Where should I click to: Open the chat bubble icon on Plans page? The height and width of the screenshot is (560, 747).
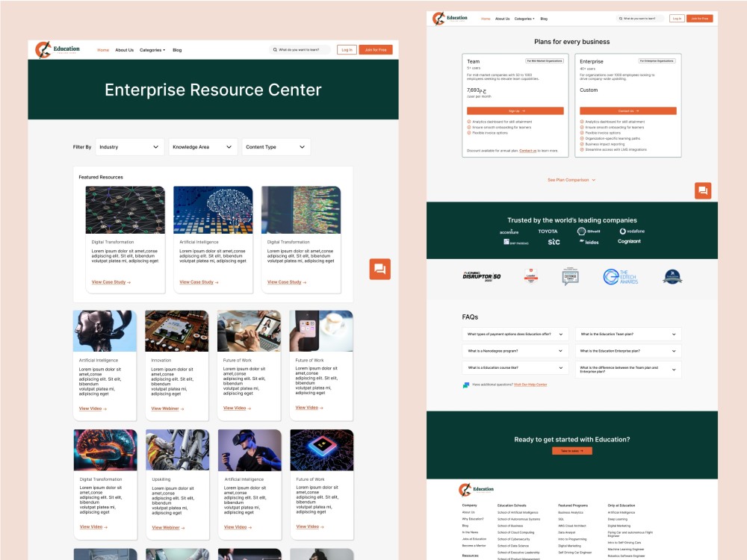point(703,191)
